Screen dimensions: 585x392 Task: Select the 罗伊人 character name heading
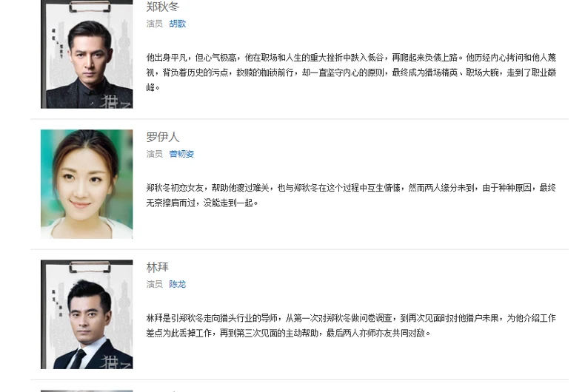pyautogui.click(x=163, y=137)
